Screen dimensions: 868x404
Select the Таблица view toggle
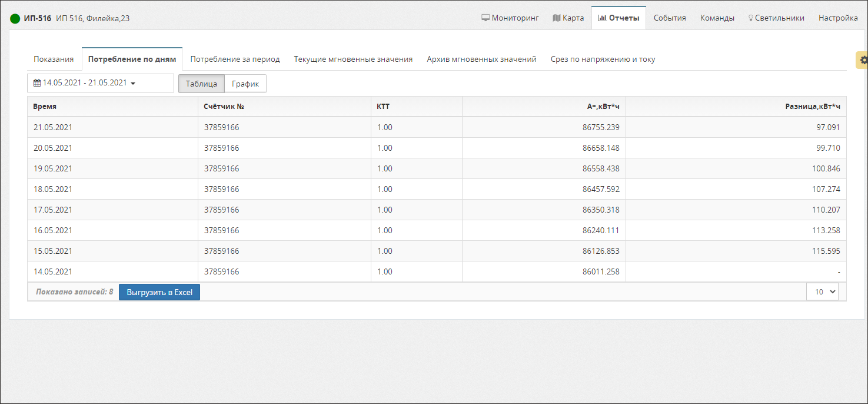coord(201,84)
